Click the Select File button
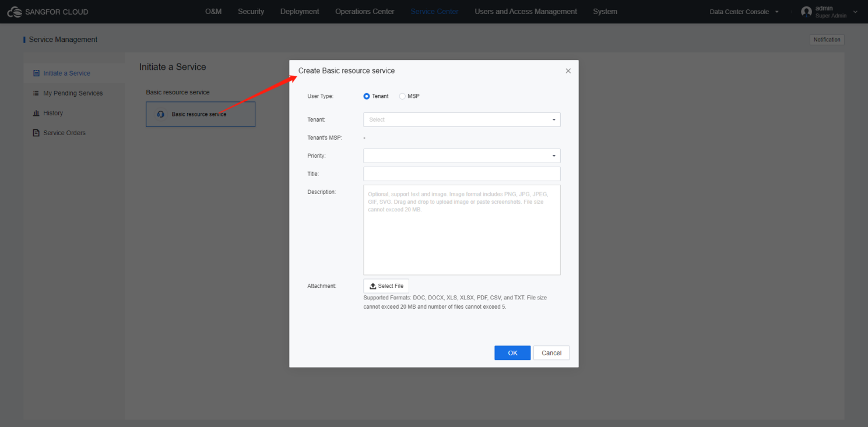This screenshot has height=427, width=868. [386, 286]
